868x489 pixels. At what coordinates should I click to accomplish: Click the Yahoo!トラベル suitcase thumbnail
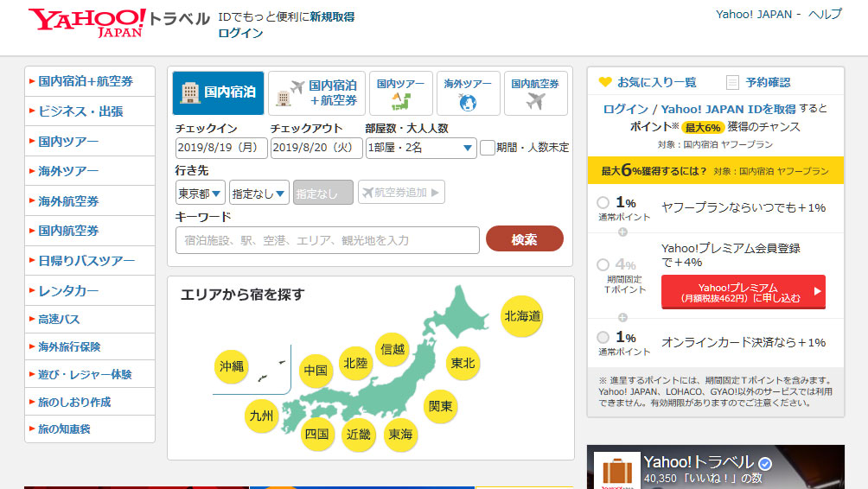coord(617,470)
